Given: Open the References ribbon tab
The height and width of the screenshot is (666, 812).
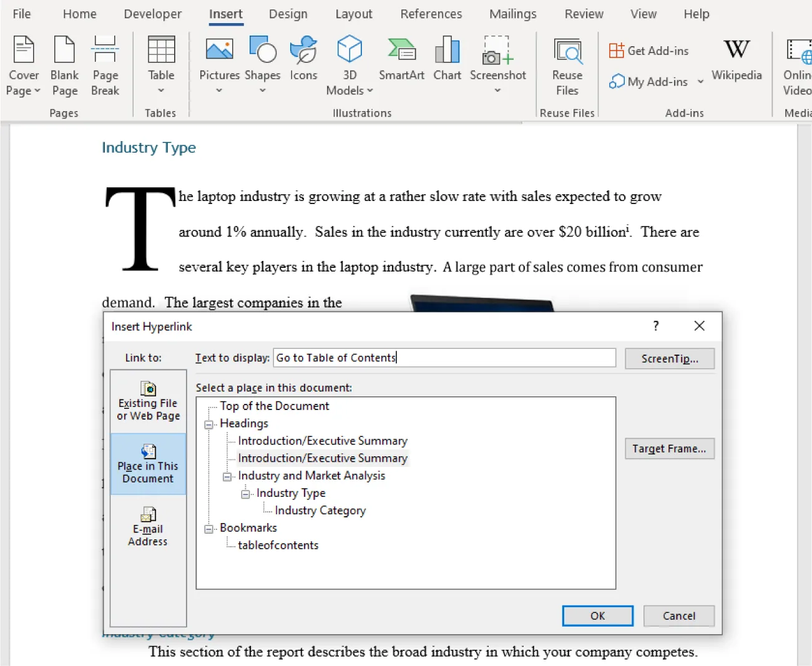Looking at the screenshot, I should 431,14.
